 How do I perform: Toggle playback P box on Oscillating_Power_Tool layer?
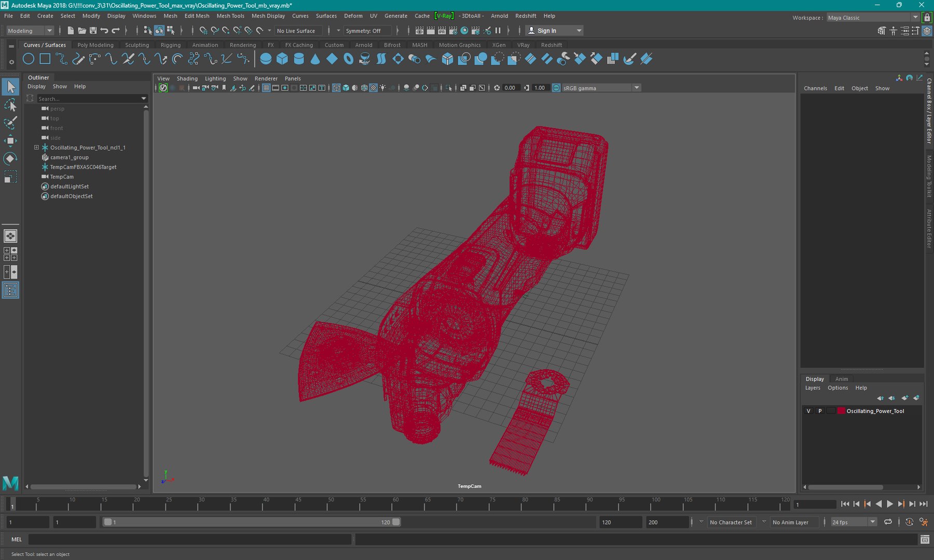click(x=820, y=411)
